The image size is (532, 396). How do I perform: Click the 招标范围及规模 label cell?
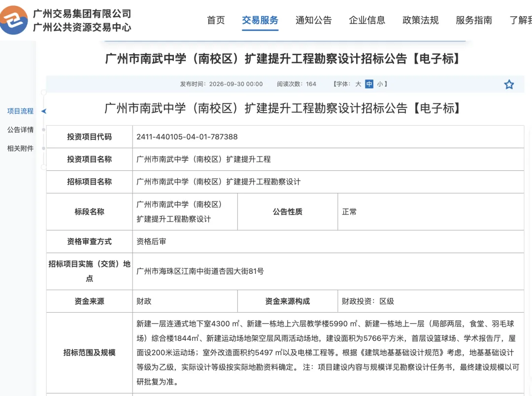(x=89, y=353)
